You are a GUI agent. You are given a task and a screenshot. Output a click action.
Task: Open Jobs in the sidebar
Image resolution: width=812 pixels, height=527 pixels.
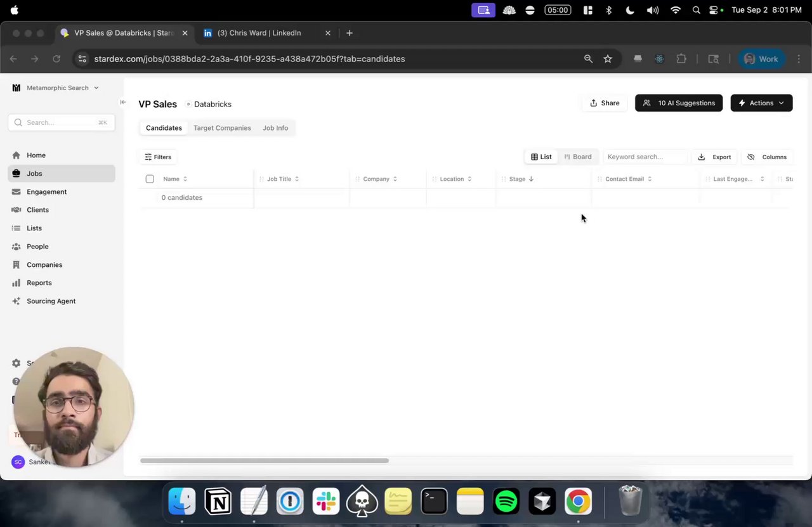(x=61, y=173)
